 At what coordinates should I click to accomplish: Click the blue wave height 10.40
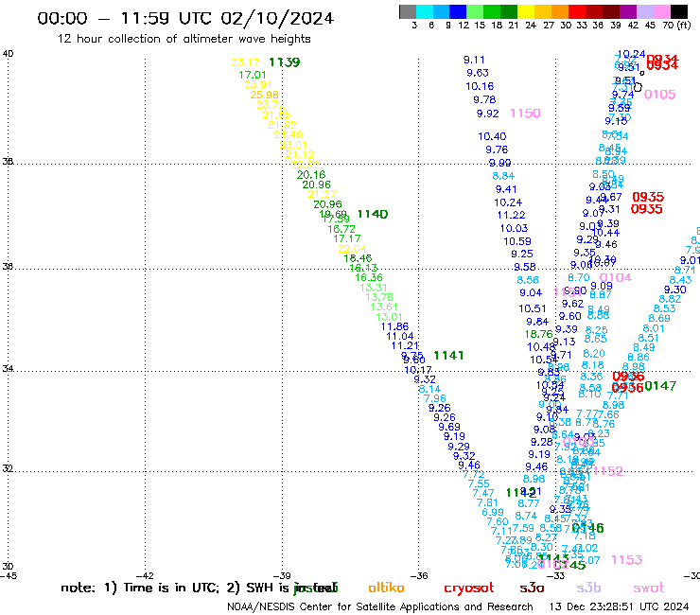click(492, 136)
